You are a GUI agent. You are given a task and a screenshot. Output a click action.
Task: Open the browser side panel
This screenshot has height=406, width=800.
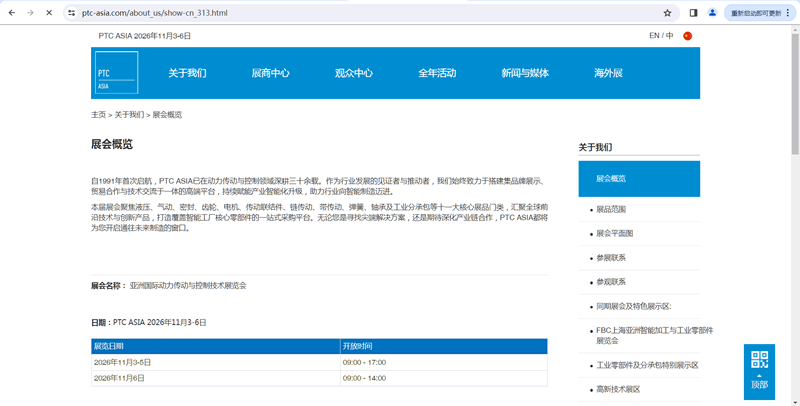694,13
